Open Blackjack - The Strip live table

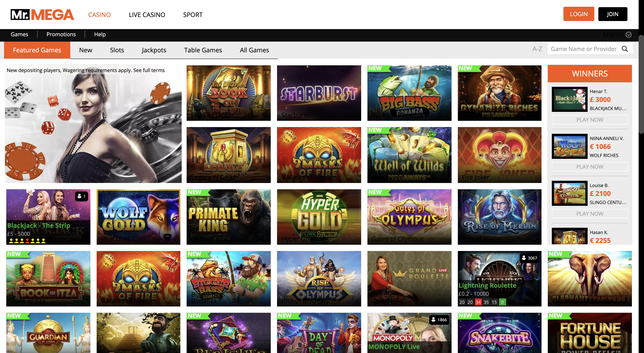(48, 217)
